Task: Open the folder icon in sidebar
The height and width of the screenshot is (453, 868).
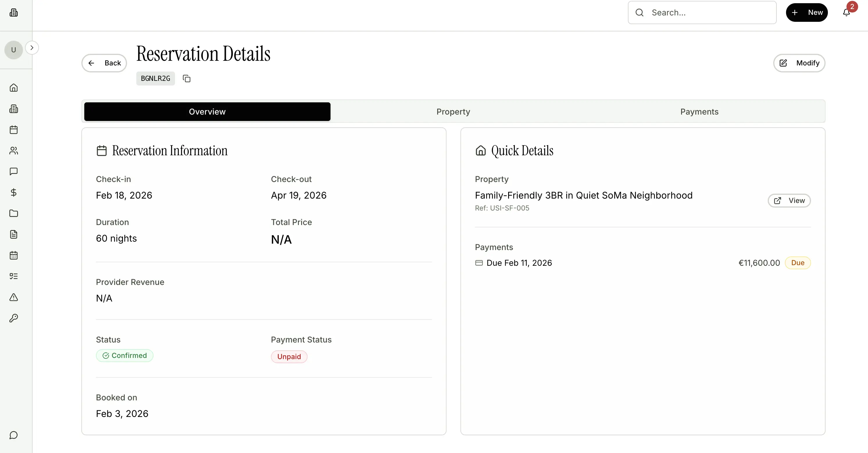Action: [13, 213]
